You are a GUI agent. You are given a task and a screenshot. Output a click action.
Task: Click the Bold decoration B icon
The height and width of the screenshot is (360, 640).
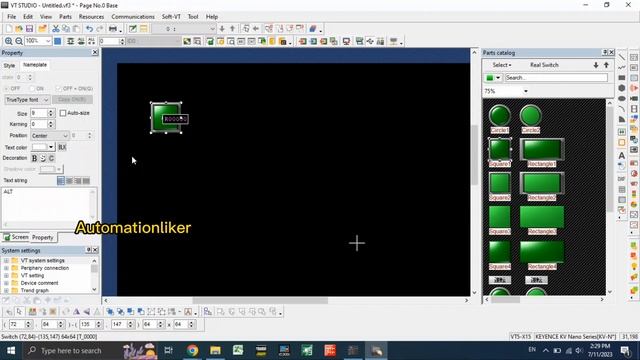click(x=34, y=158)
